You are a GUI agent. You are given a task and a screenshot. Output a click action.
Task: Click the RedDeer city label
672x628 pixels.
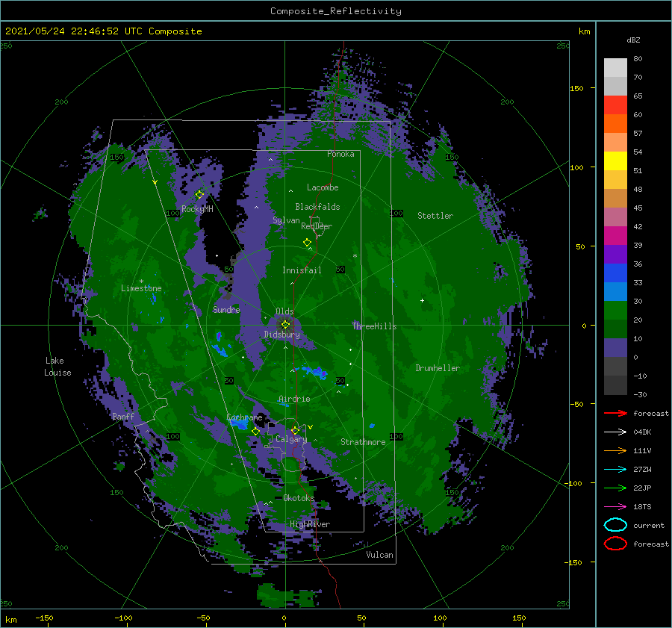point(317,226)
